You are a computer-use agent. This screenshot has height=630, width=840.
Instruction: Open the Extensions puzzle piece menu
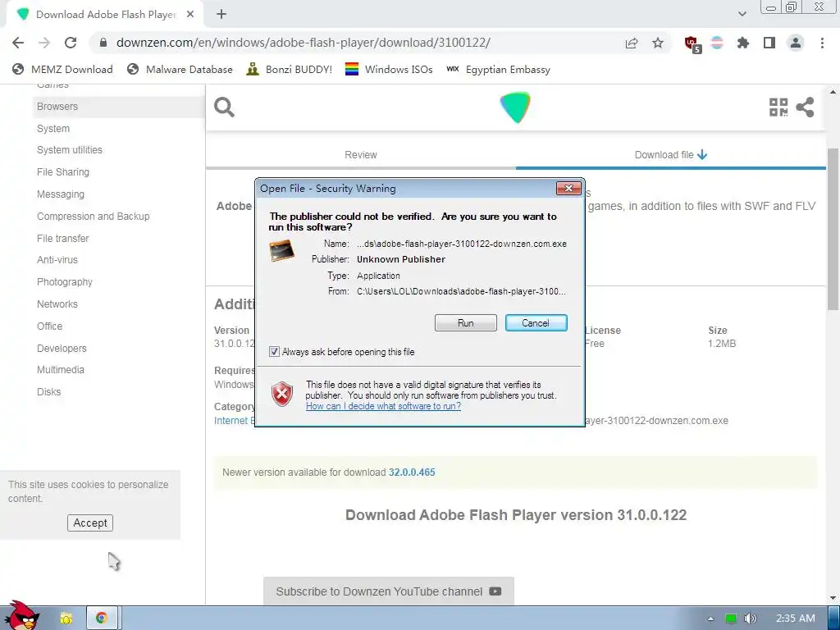[743, 43]
